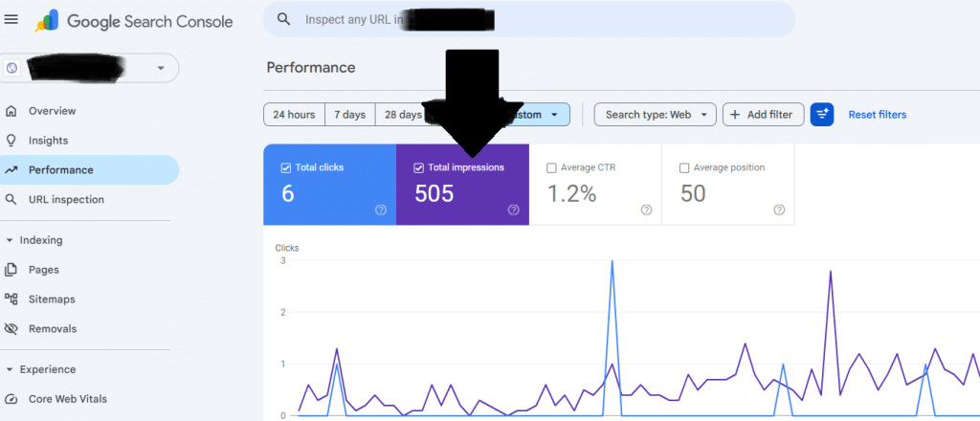
Task: Click help icon on Average CTR card
Action: tap(646, 210)
